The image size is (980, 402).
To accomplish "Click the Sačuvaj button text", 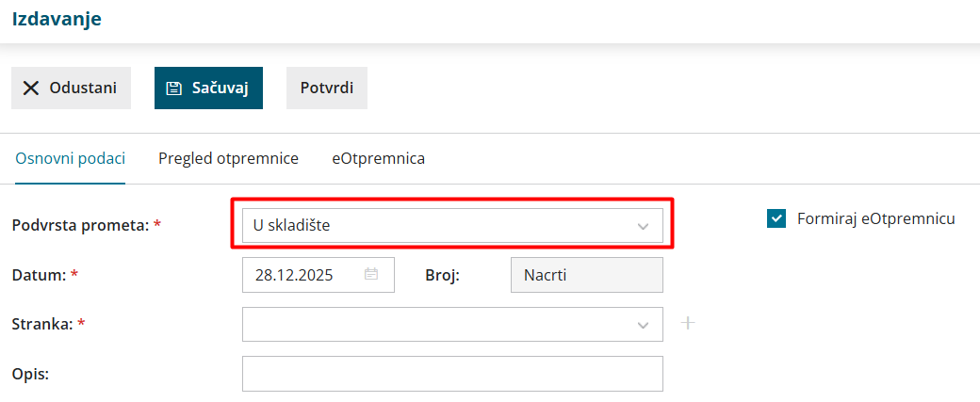I will point(220,88).
